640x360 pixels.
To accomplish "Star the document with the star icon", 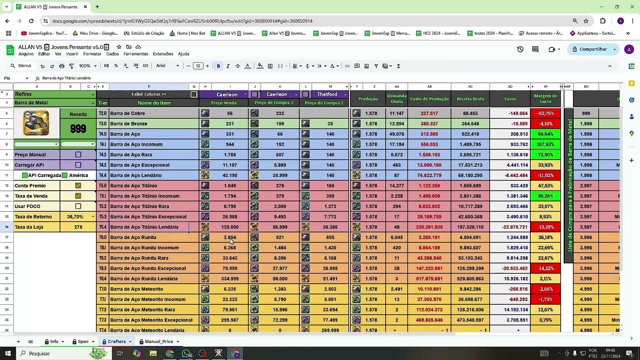I will click(119, 47).
